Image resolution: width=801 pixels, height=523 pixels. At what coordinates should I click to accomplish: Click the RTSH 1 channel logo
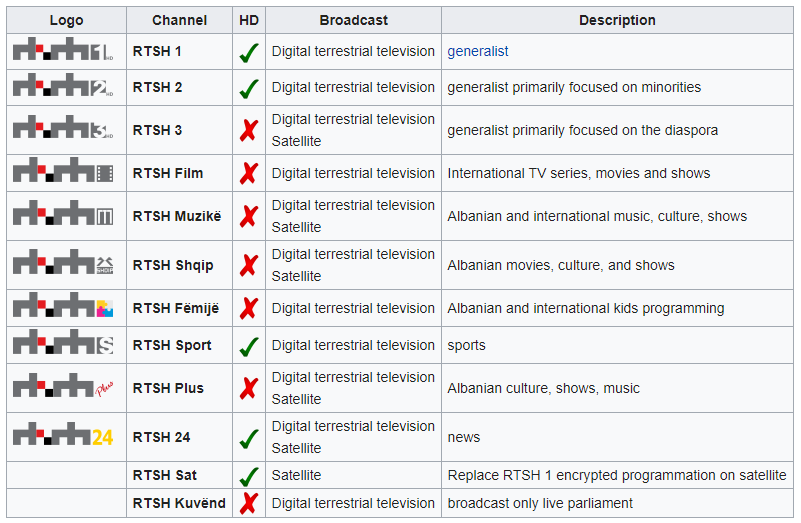coord(63,50)
